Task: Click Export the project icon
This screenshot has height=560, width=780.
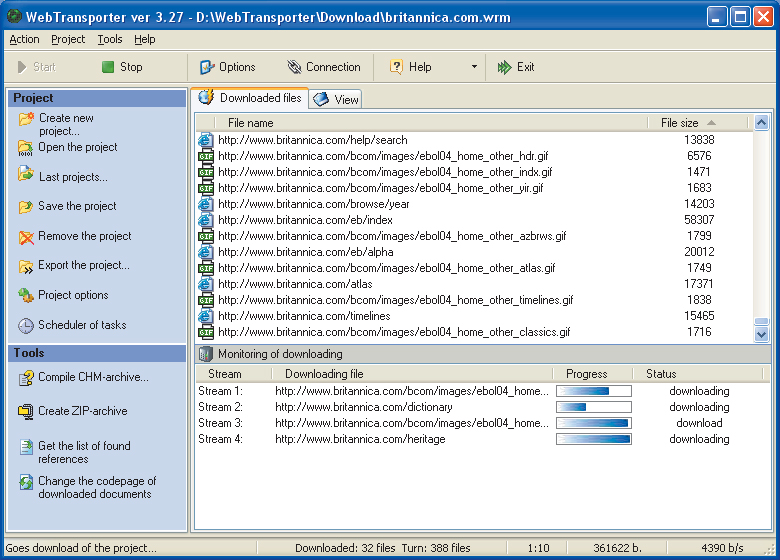Action: [26, 267]
